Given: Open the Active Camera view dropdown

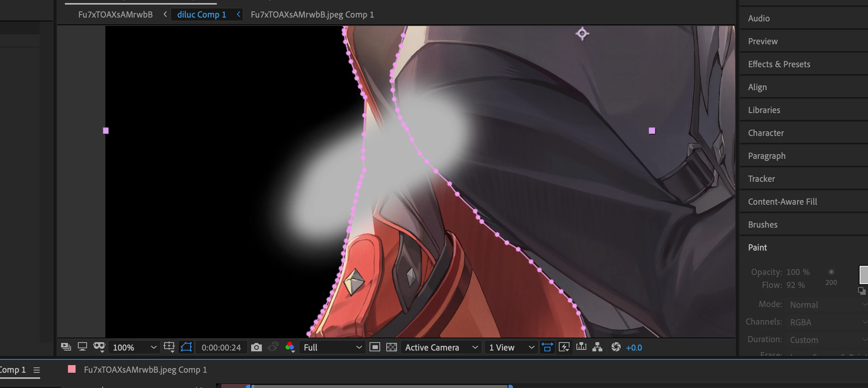Looking at the screenshot, I should click(441, 348).
